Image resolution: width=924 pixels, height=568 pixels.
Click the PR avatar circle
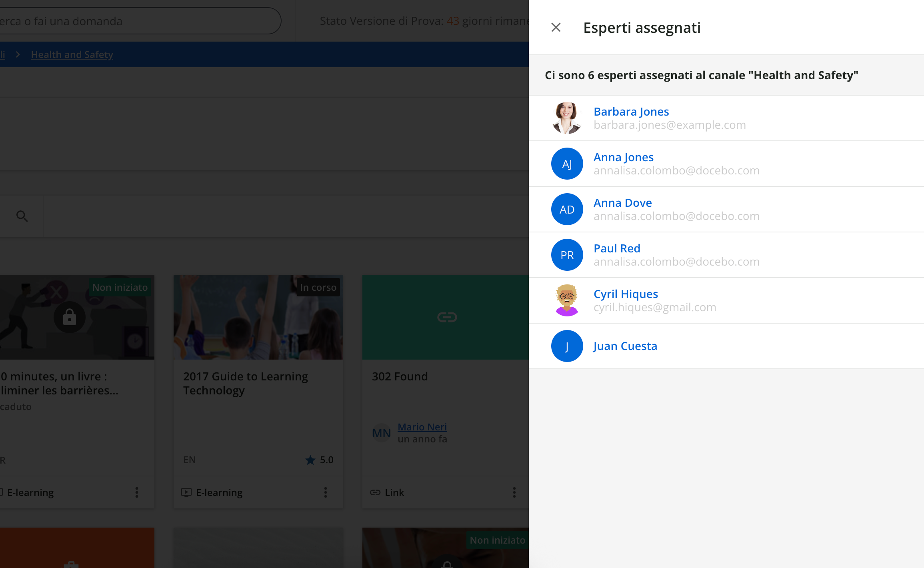(x=566, y=255)
